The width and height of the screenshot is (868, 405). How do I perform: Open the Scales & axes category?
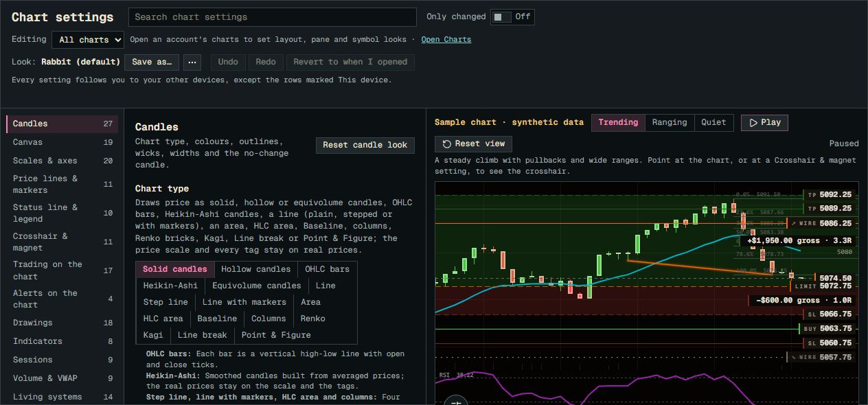[x=62, y=161]
